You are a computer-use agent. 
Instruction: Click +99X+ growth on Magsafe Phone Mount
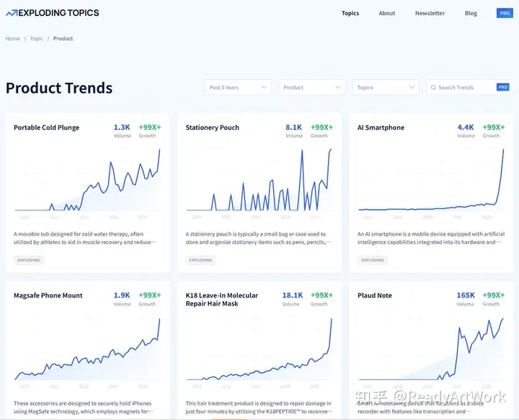tap(150, 295)
